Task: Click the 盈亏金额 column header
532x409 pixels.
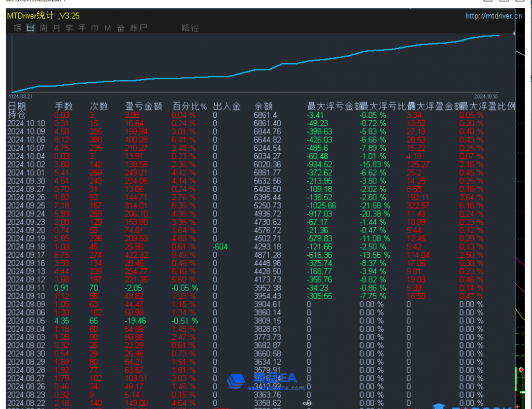Action: click(x=143, y=106)
